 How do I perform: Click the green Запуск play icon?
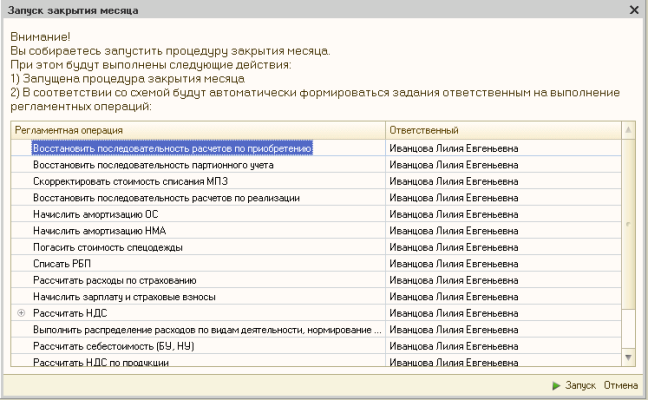click(x=556, y=386)
